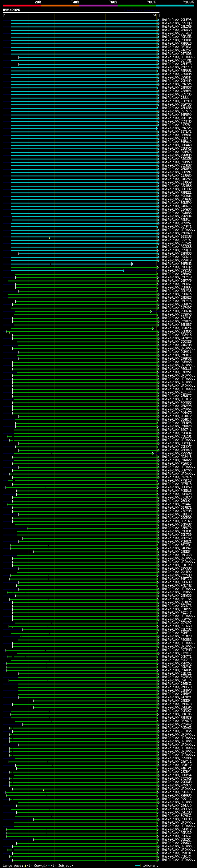Select hit label UniRef100_B8AY35
This screenshot has height=868, width=197.
177,104
